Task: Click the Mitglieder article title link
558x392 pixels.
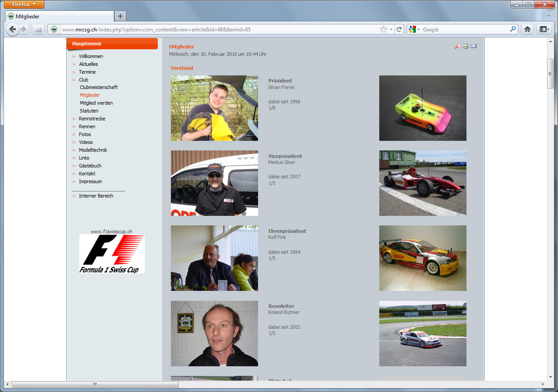Action: coord(181,47)
